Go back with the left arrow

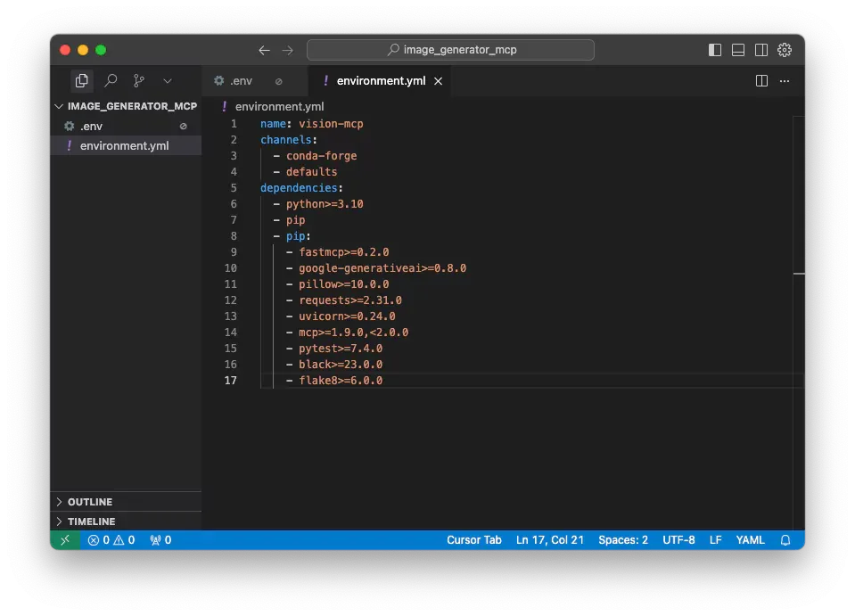coord(265,50)
